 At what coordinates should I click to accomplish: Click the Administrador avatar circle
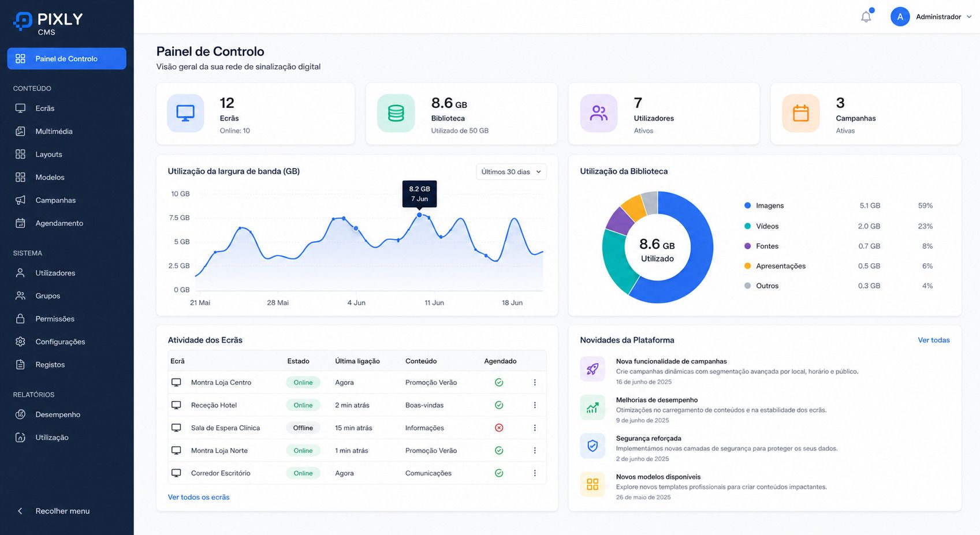(x=900, y=17)
